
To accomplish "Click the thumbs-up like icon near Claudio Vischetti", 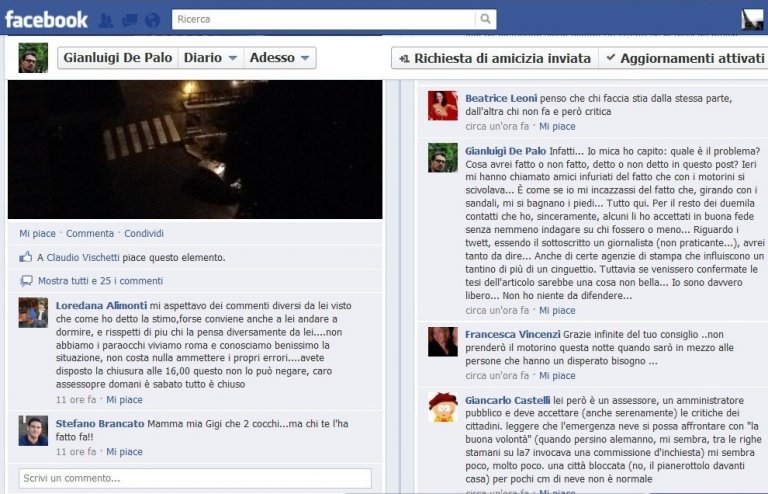I will coord(25,257).
